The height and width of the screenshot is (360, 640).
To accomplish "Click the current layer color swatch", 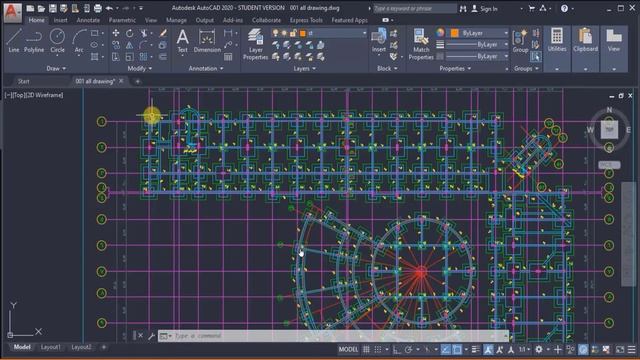I will 302,33.
